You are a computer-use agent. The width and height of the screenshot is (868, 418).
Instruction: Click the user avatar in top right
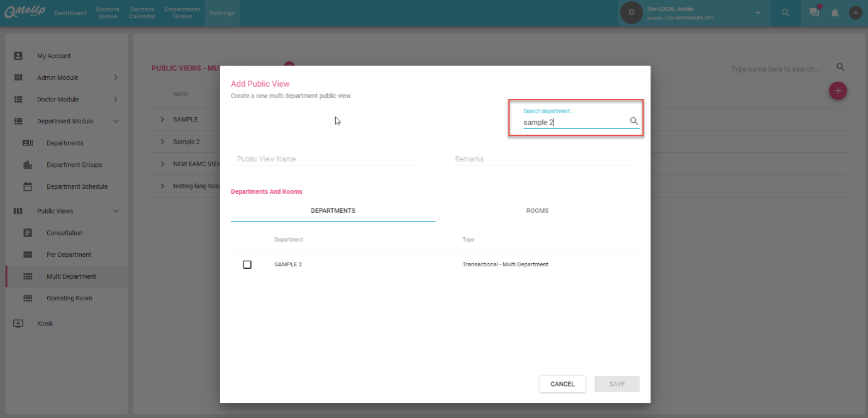point(855,13)
